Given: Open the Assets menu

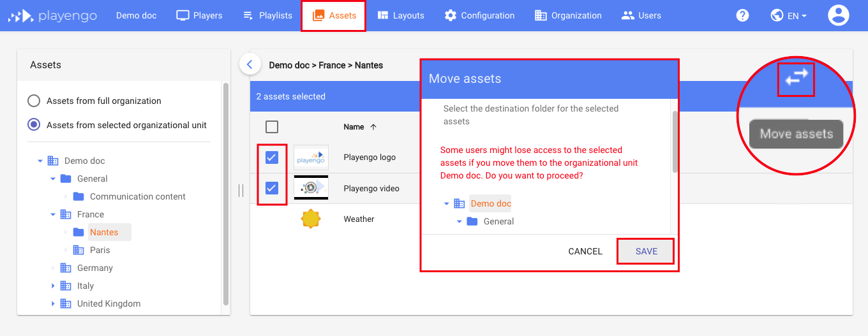Looking at the screenshot, I should pos(334,15).
